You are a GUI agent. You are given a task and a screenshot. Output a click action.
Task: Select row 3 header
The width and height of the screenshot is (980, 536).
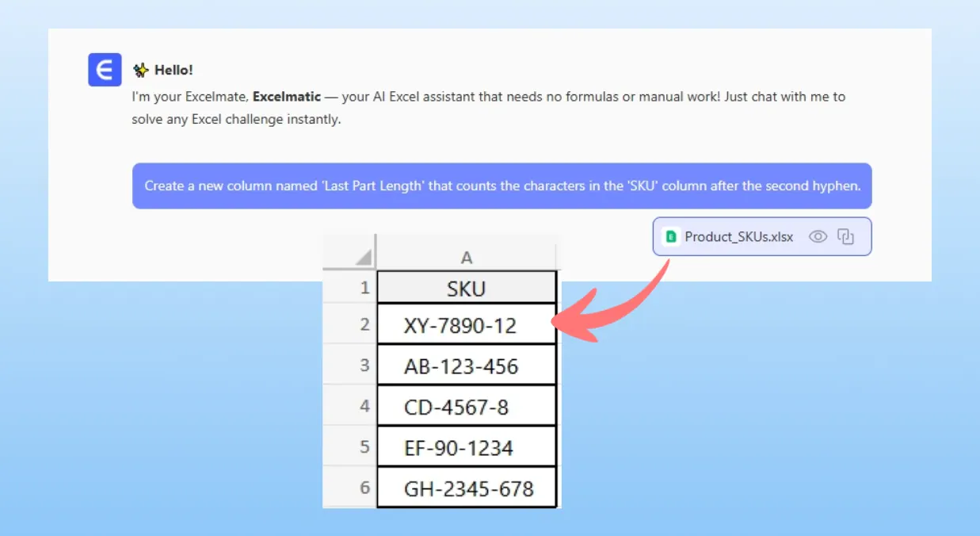[x=364, y=366]
